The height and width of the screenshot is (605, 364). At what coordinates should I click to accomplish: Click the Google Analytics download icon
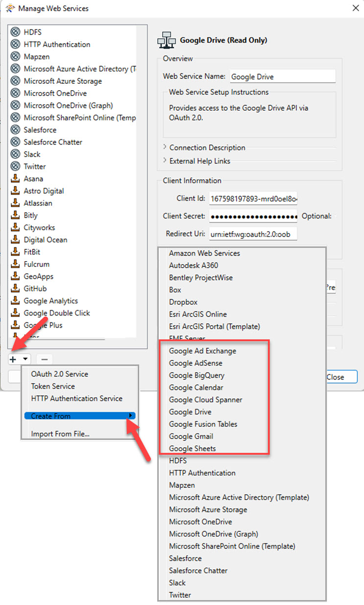(15, 301)
